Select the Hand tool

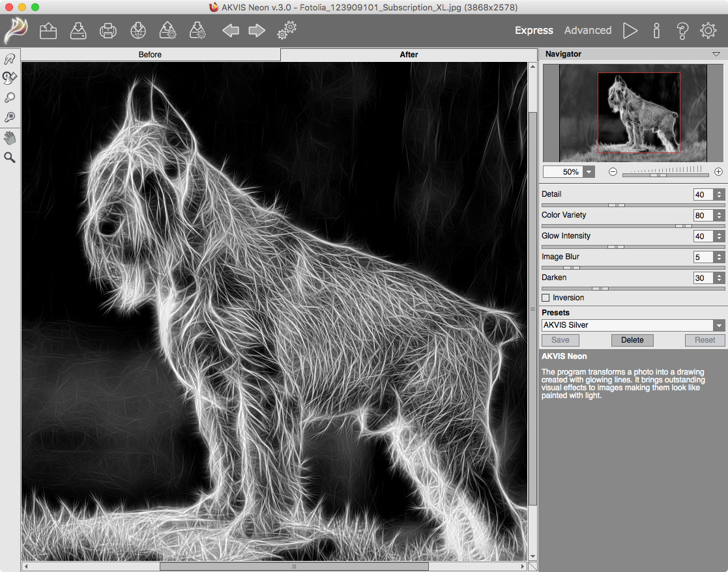[10, 137]
